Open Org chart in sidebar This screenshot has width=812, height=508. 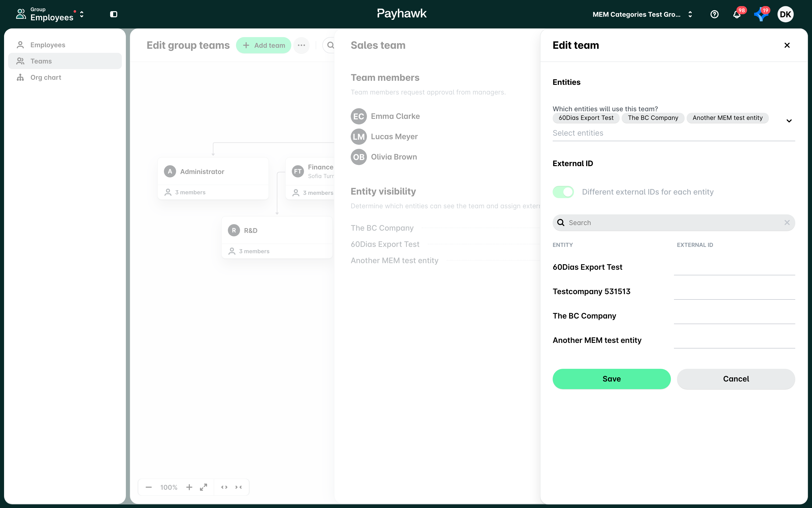pos(65,77)
